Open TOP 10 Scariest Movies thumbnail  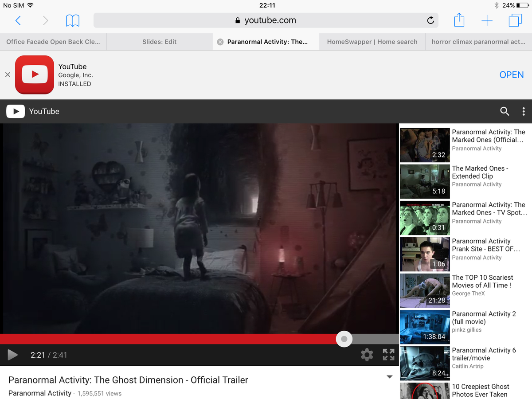pos(425,290)
